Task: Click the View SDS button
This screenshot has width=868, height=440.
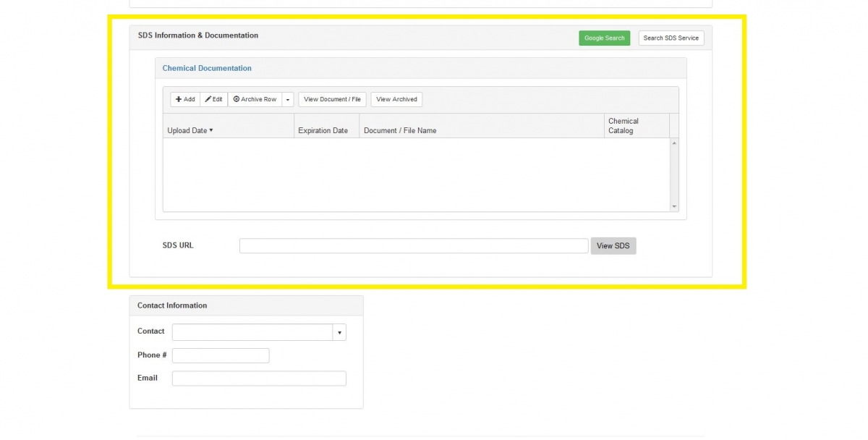Action: pyautogui.click(x=613, y=245)
